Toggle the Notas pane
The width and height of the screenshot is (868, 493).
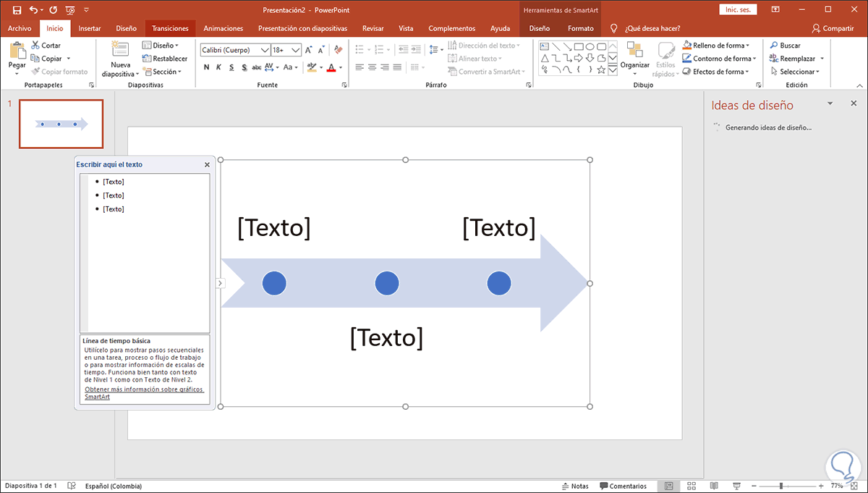point(574,486)
